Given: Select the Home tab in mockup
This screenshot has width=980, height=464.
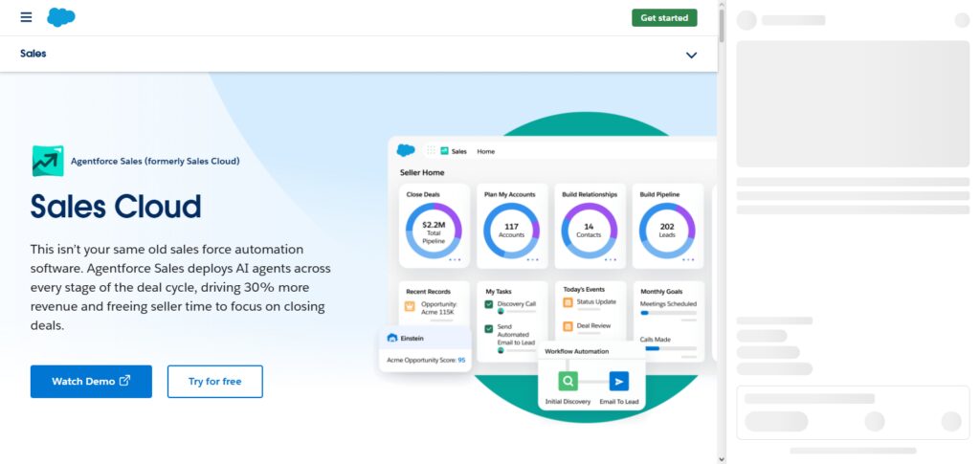Looking at the screenshot, I should [x=485, y=151].
